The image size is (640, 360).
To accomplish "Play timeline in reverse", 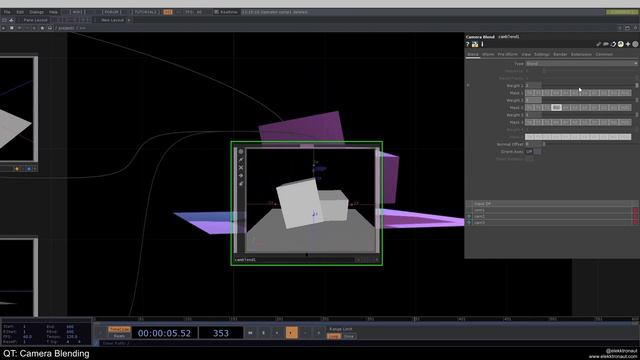I will [277, 333].
